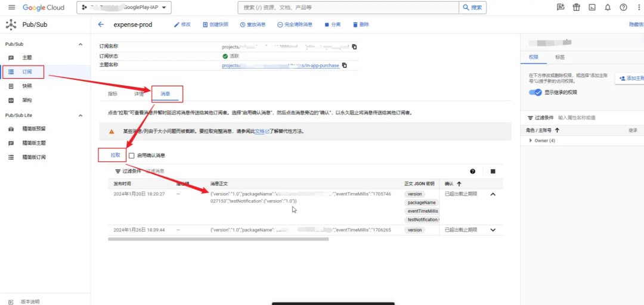Sort by 角色 / 主账号 arrow
The width and height of the screenshot is (644, 305).
point(557,130)
